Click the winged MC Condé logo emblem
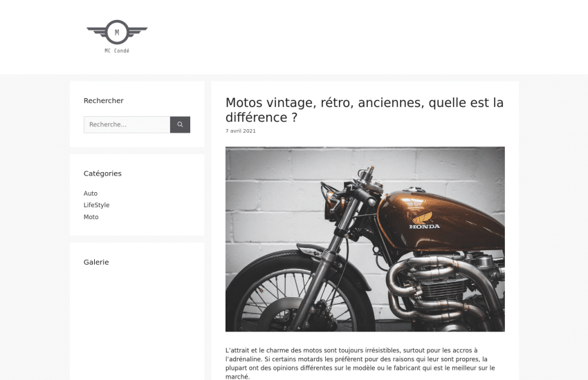 (x=117, y=32)
